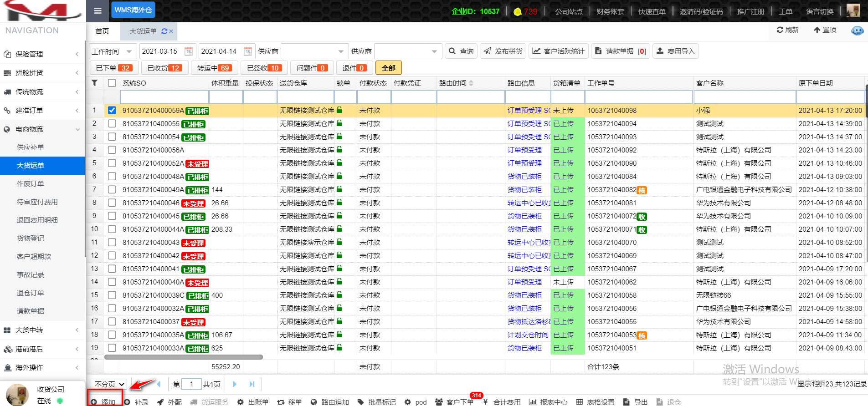Select 作废订单 in the sidebar
868x406 pixels.
click(31, 183)
